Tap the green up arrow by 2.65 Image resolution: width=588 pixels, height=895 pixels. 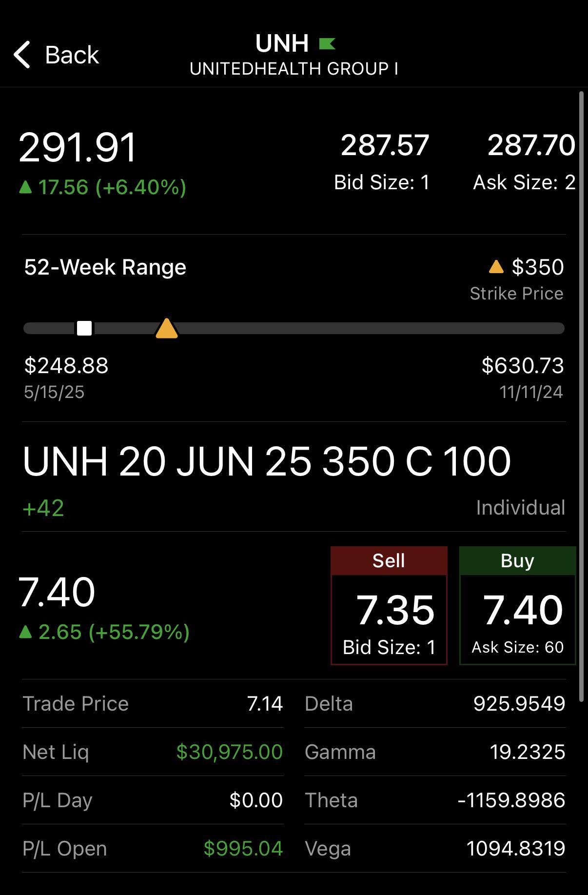point(25,632)
